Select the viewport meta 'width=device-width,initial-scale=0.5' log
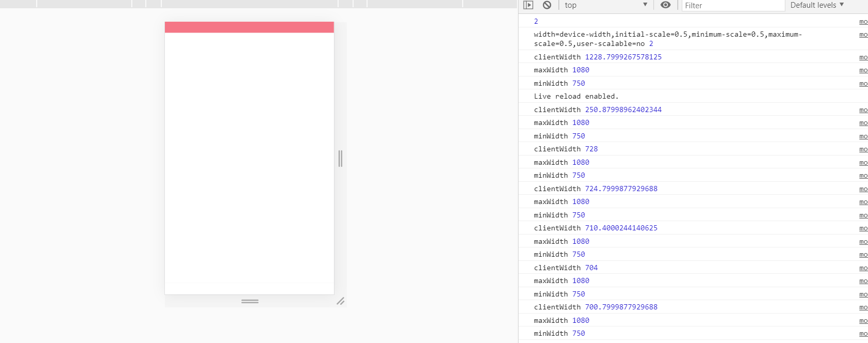Screen dimensions: 868x343 coord(668,39)
